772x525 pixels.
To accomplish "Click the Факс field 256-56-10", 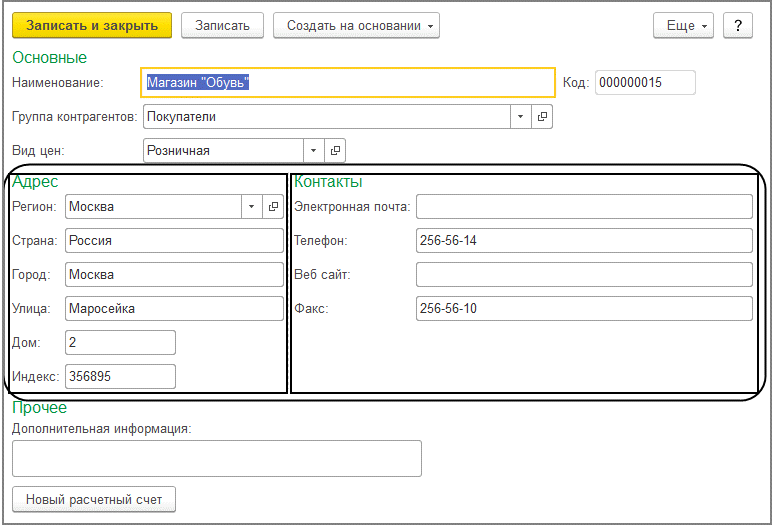I will [x=584, y=308].
